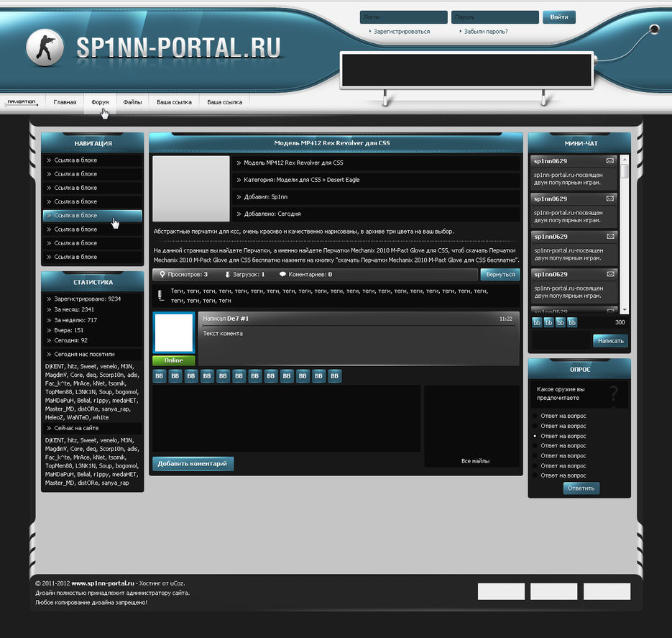Click the Сейчас на сайте heading
Image resolution: width=672 pixels, height=638 pixels.
click(x=76, y=428)
